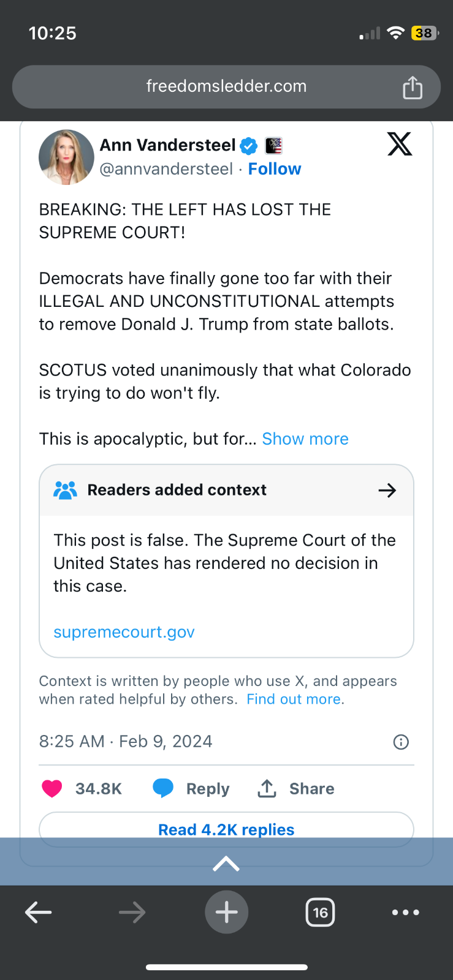Expand the tweet with Show more
453x980 pixels.
(305, 439)
